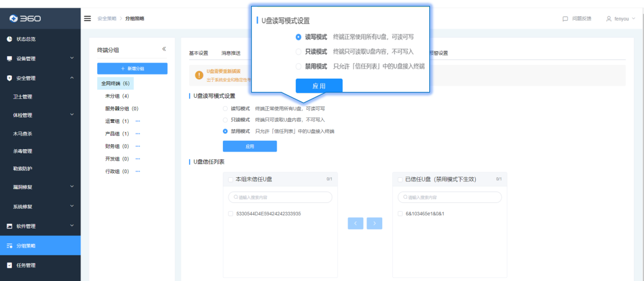Select 全网终端 (6) group
This screenshot has width=644, height=281.
[116, 84]
